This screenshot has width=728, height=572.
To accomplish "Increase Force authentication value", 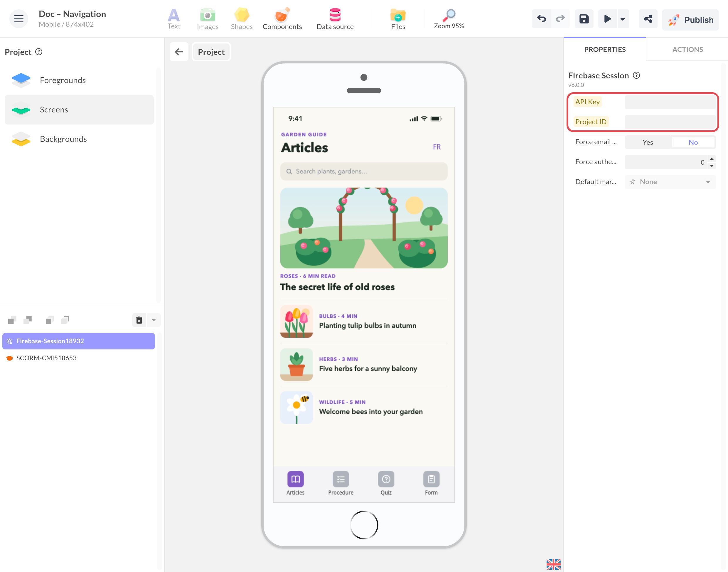I will [712, 159].
